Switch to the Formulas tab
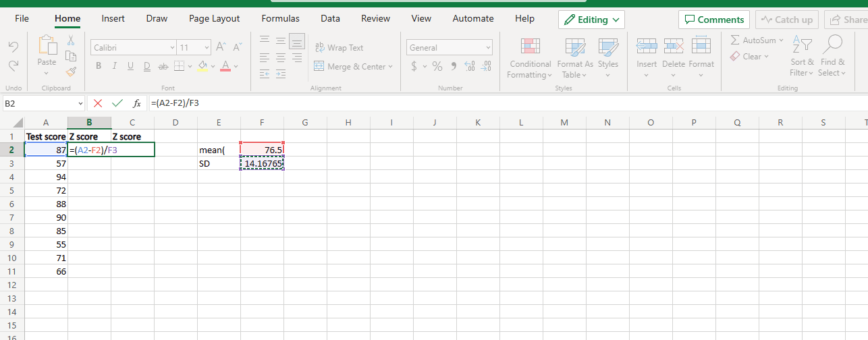 280,19
